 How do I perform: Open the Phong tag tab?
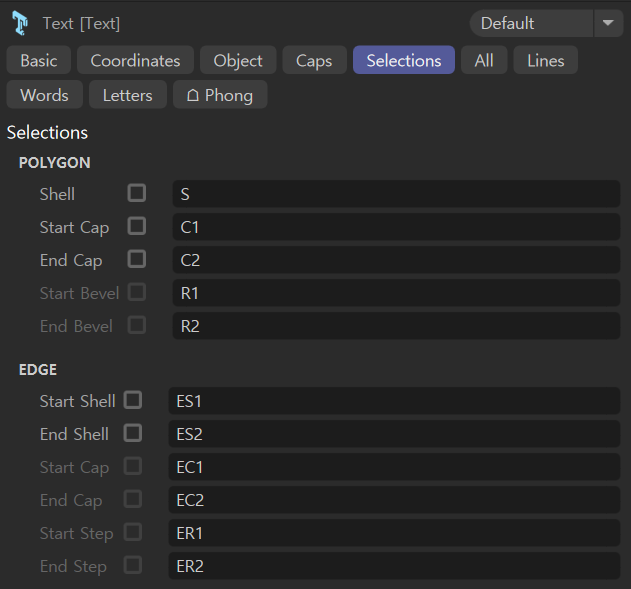pos(219,95)
